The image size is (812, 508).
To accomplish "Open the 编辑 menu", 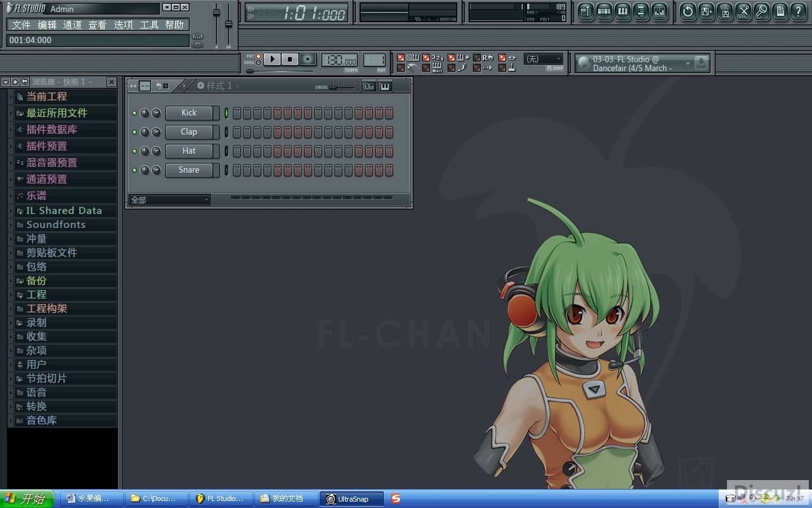I will (x=47, y=25).
